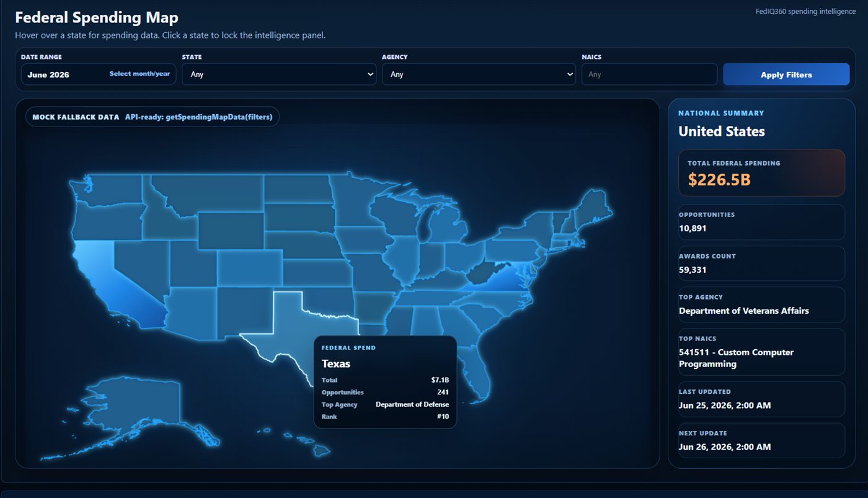868x498 pixels.
Task: Click Department of Defense in Texas tooltip
Action: click(x=412, y=404)
